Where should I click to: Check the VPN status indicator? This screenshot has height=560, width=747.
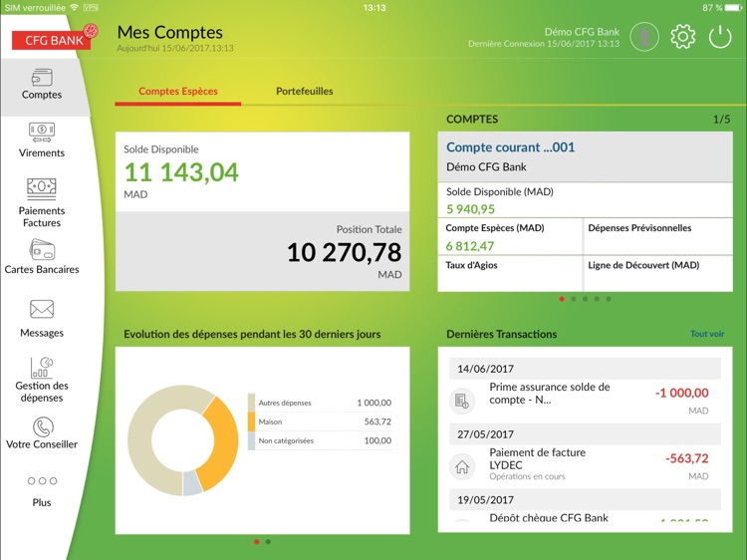point(91,7)
